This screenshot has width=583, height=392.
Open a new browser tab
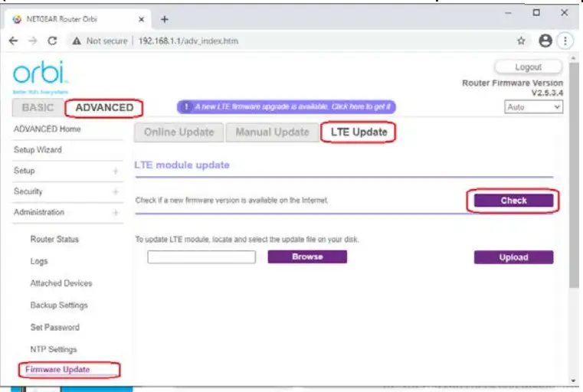[165, 19]
